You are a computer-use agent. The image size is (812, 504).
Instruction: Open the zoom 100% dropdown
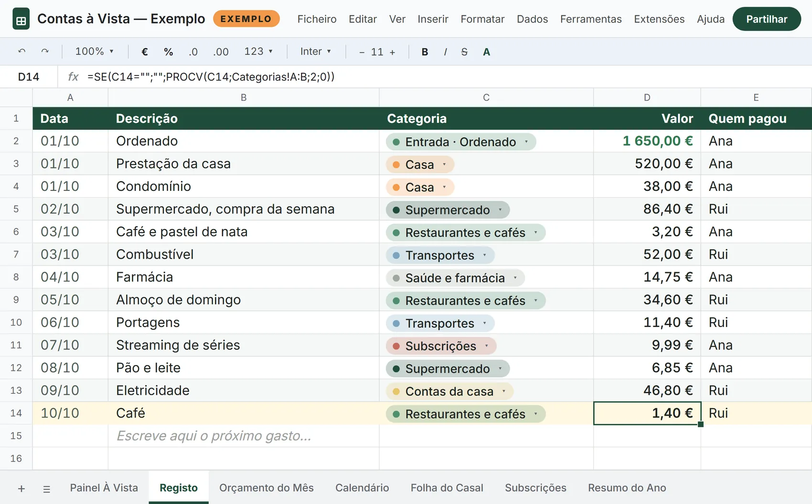(x=95, y=52)
